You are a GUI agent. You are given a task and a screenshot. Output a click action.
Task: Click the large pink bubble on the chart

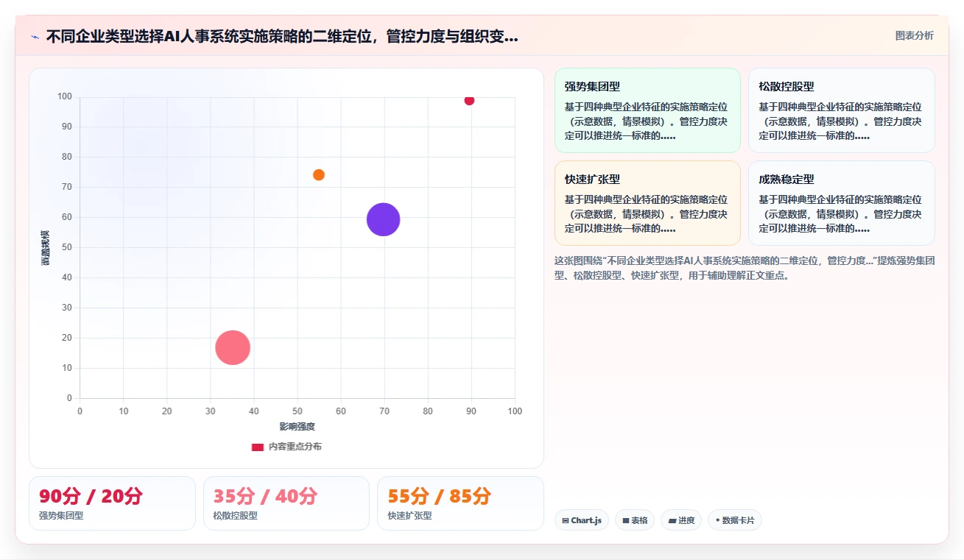click(x=233, y=347)
